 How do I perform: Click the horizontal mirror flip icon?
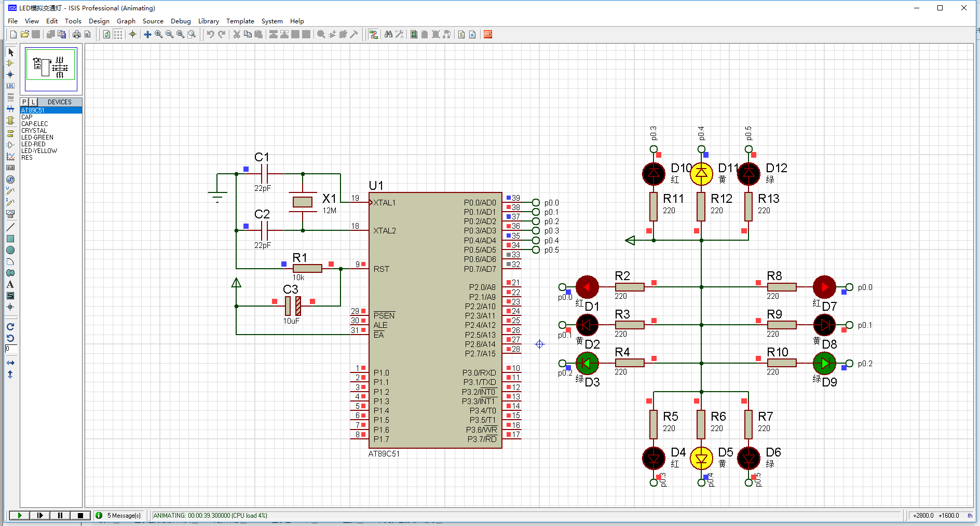coord(10,363)
